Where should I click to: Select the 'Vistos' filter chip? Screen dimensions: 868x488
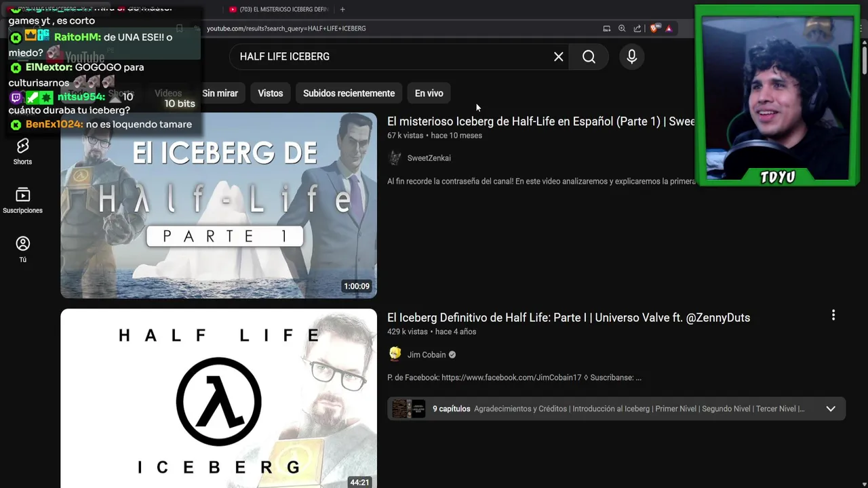[271, 94]
